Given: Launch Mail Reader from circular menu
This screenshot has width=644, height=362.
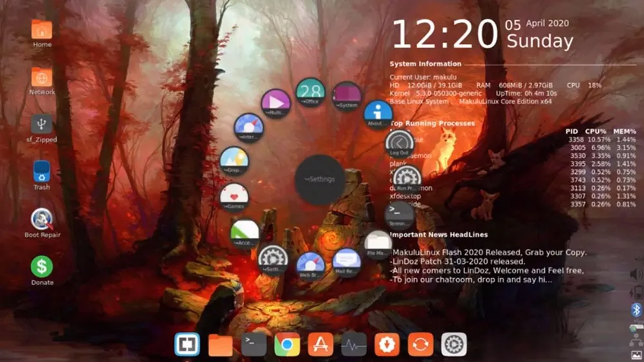Looking at the screenshot, I should 346,262.
